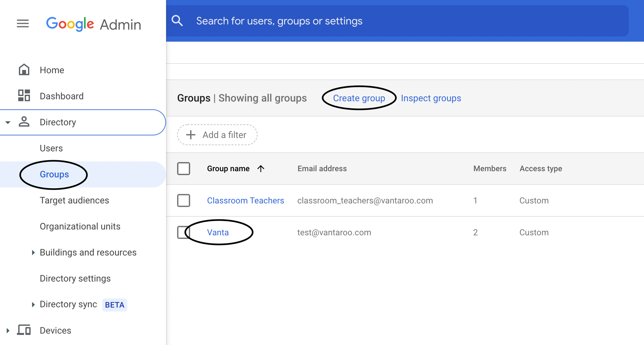This screenshot has width=644, height=345.
Task: Click the Groups title in the Showing all groups heading
Action: point(194,98)
